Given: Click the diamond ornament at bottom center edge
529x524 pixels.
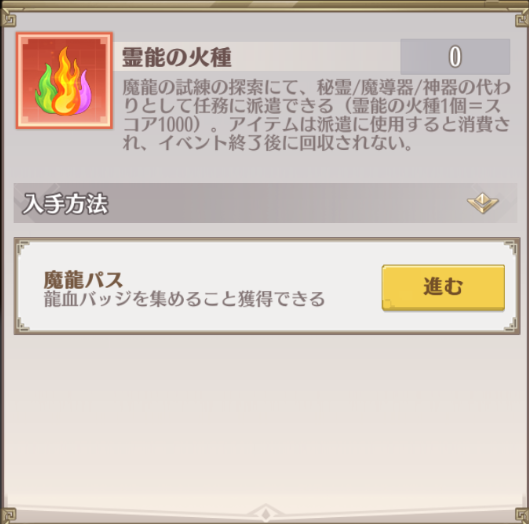Looking at the screenshot, I should 266,514.
